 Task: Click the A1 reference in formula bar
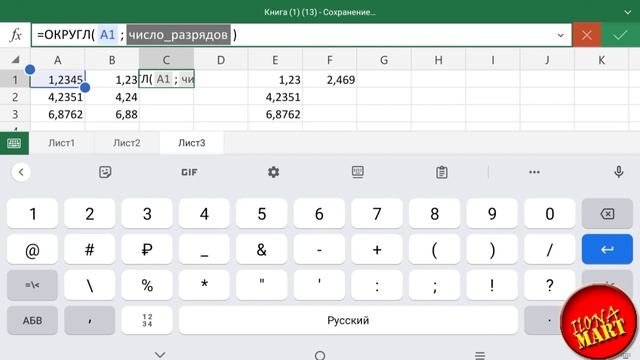pyautogui.click(x=108, y=35)
